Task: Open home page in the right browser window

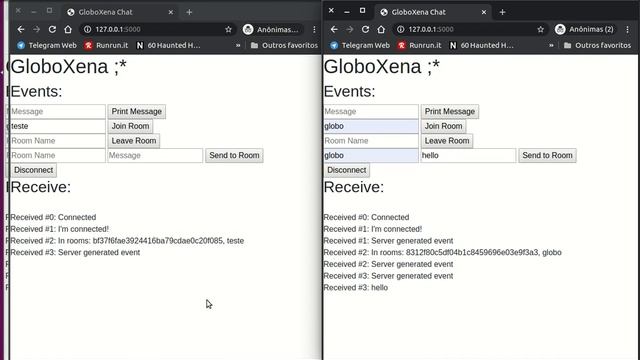Action: (381, 29)
